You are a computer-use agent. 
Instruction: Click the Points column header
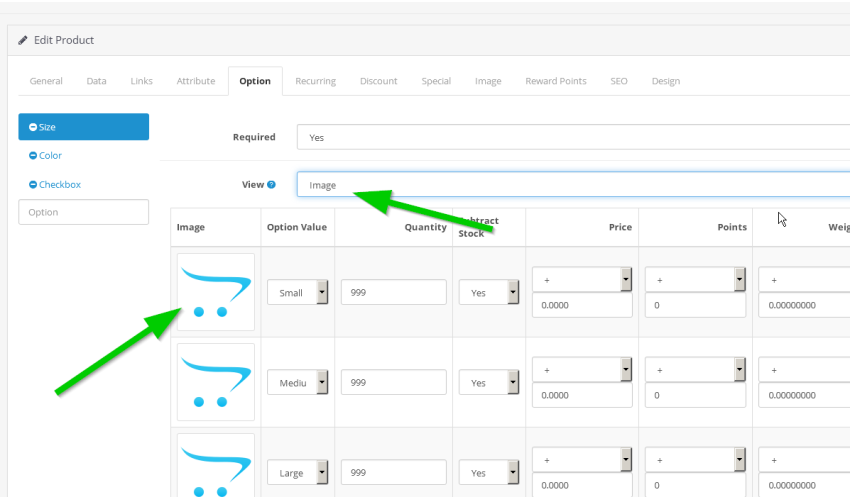point(732,227)
